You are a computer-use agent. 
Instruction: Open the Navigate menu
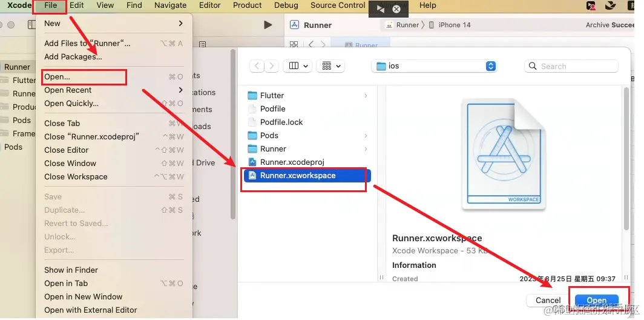[x=171, y=5]
